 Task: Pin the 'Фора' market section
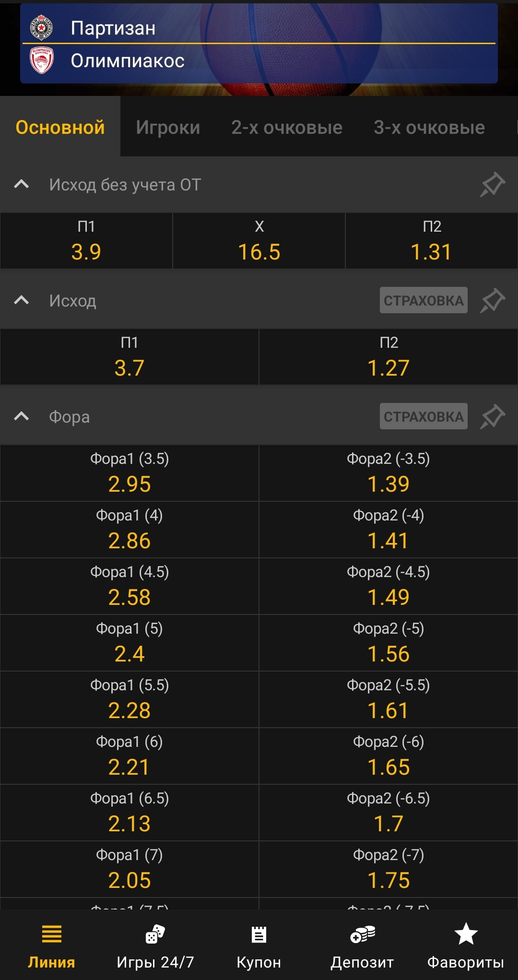[493, 416]
